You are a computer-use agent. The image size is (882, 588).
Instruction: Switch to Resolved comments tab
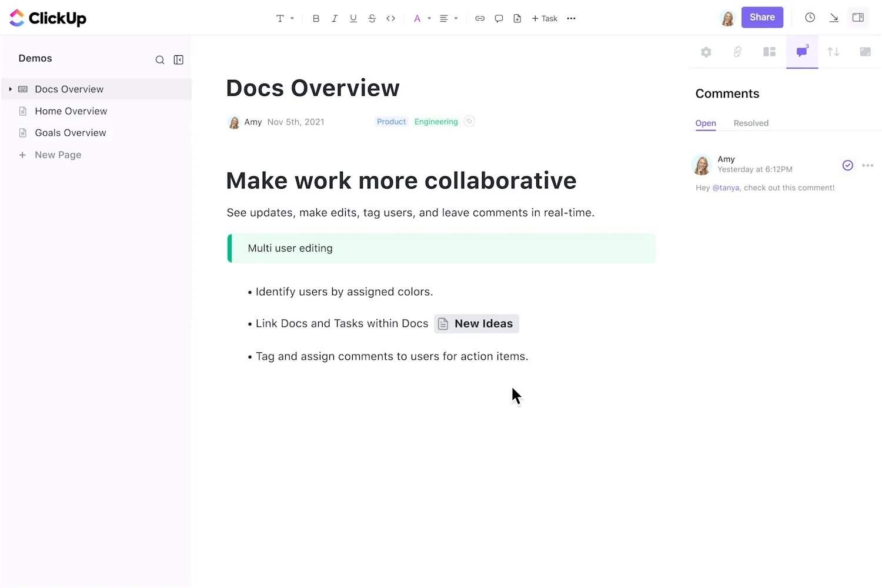coord(751,123)
